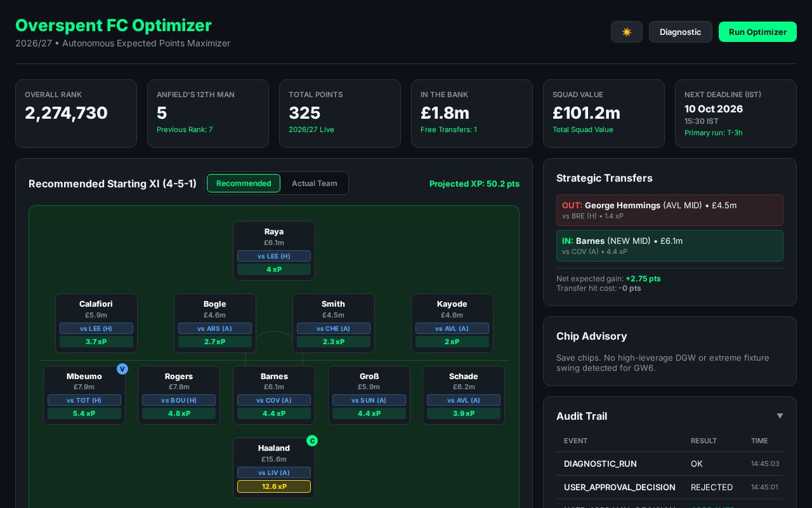Click the Run Optimizer button
Screen dimensions: 812x508
coord(757,32)
